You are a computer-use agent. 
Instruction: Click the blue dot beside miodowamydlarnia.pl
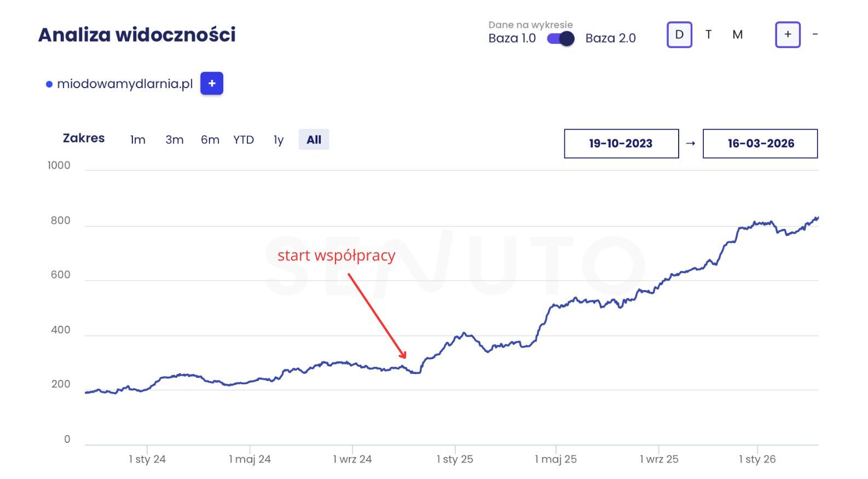[x=49, y=84]
